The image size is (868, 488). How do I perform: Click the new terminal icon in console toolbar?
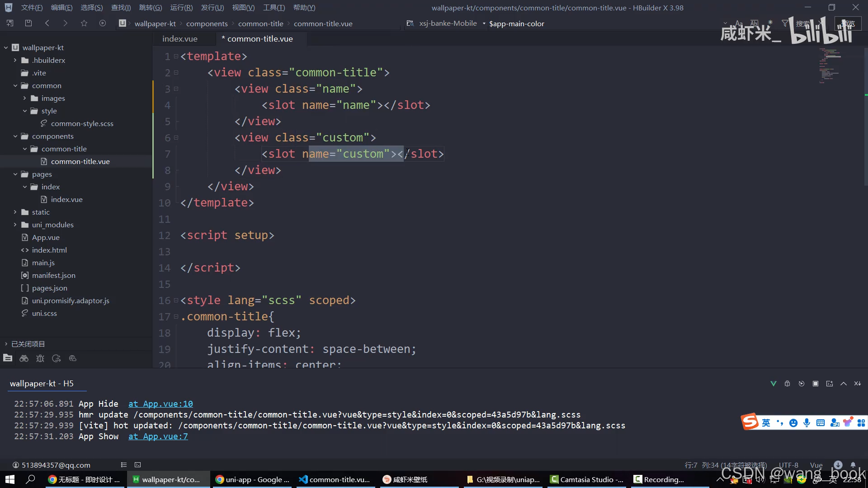click(830, 384)
